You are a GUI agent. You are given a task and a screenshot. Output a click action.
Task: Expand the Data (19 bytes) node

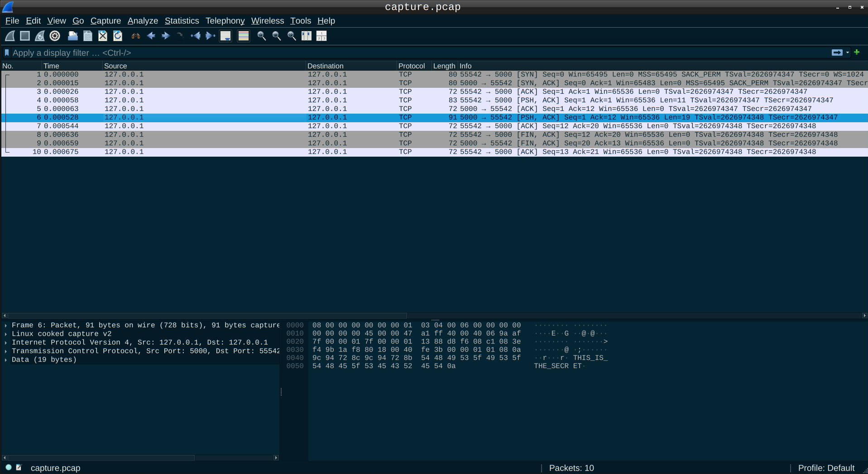coord(6,360)
